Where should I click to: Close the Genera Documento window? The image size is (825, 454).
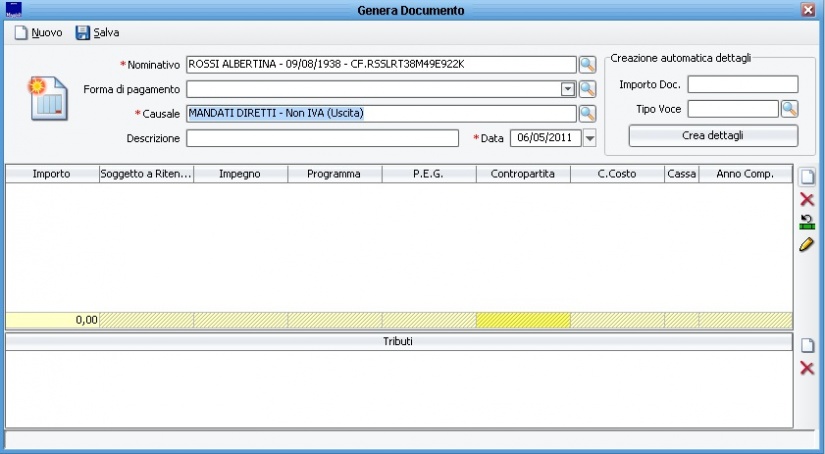807,9
